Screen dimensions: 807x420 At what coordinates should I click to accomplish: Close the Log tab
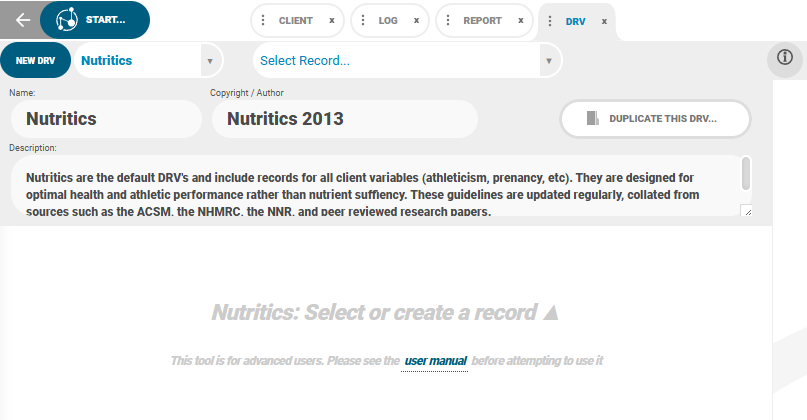[416, 20]
